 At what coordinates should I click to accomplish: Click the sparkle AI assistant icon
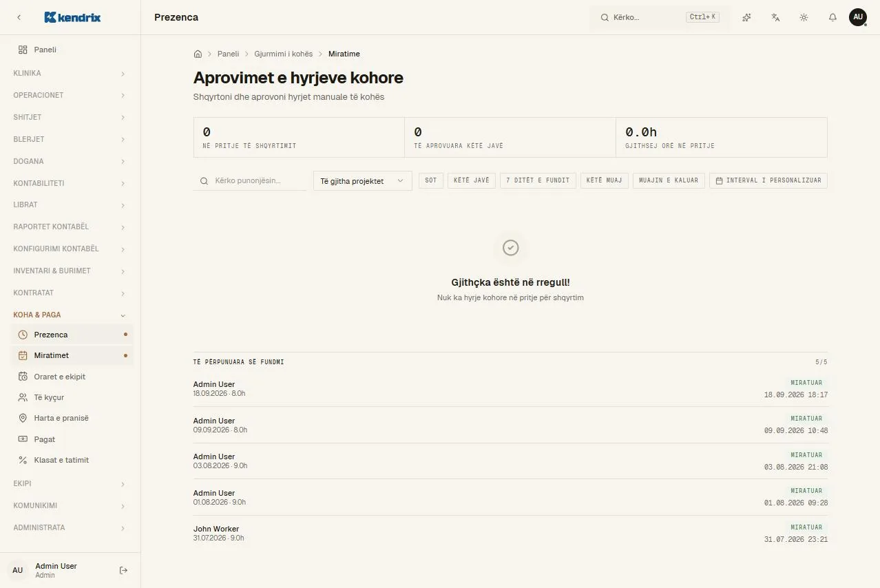pos(746,17)
